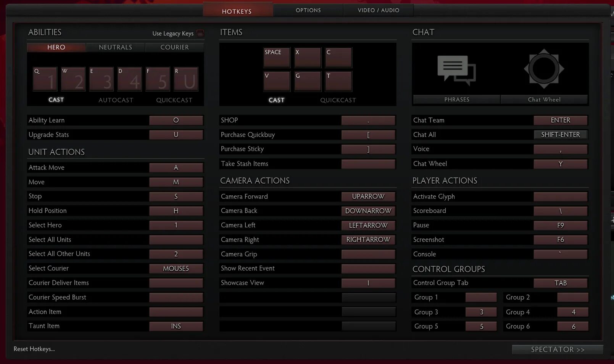Select the F ability slot 5

158,79
